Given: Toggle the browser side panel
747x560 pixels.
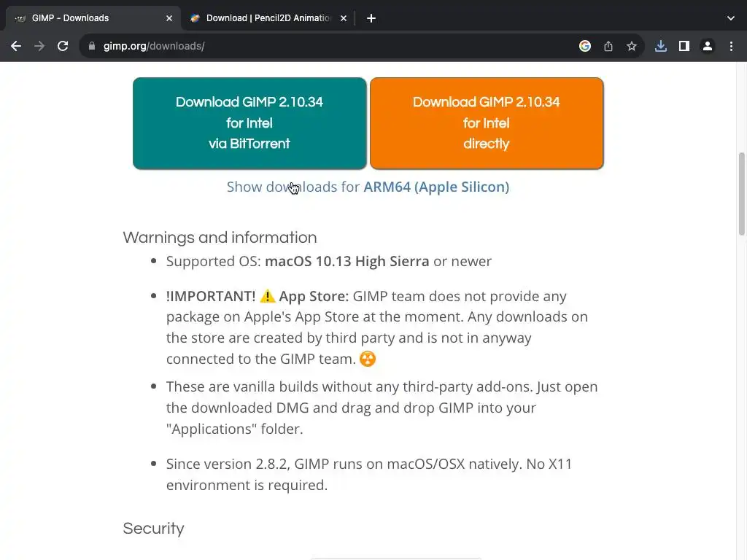Looking at the screenshot, I should coord(684,46).
